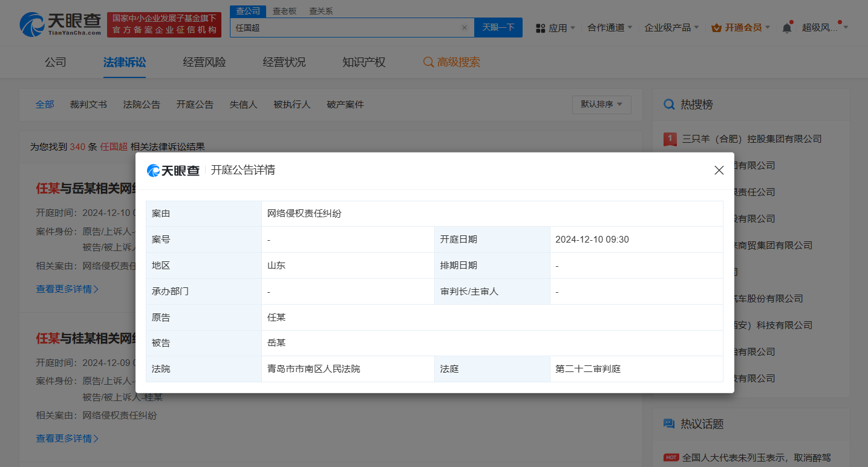Open the 默认排序 sort dropdown

(601, 104)
